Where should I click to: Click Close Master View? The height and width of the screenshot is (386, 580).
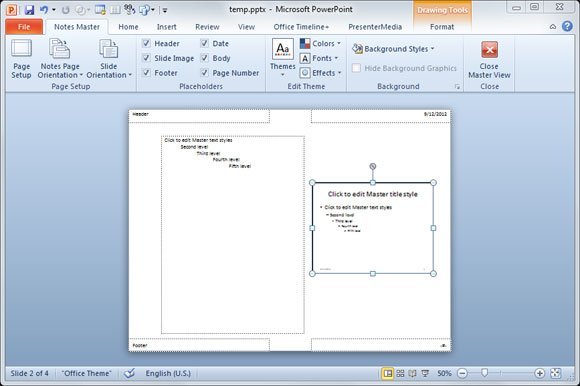point(489,59)
